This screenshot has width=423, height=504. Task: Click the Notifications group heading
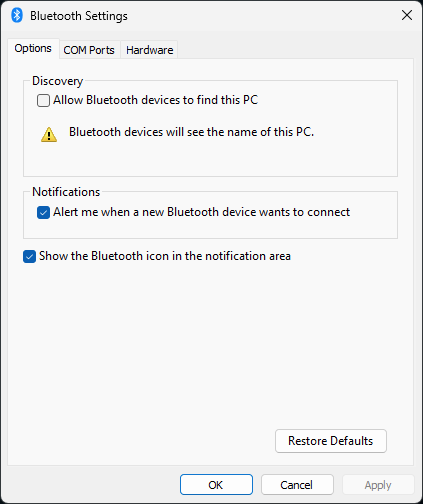(x=66, y=192)
